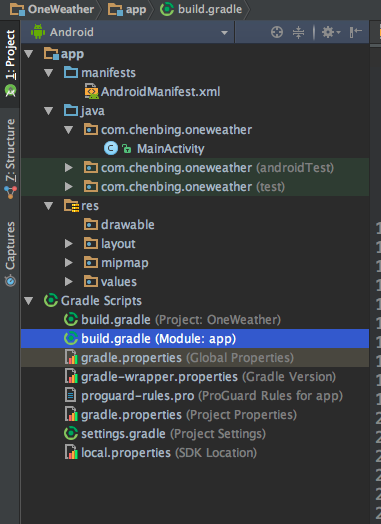Collapse the res folder

(x=49, y=206)
